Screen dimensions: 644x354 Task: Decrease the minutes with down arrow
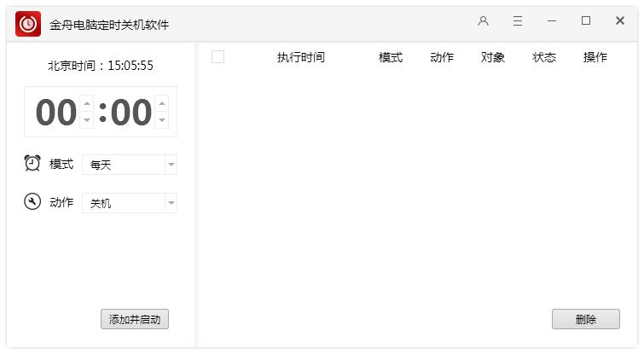pos(161,120)
